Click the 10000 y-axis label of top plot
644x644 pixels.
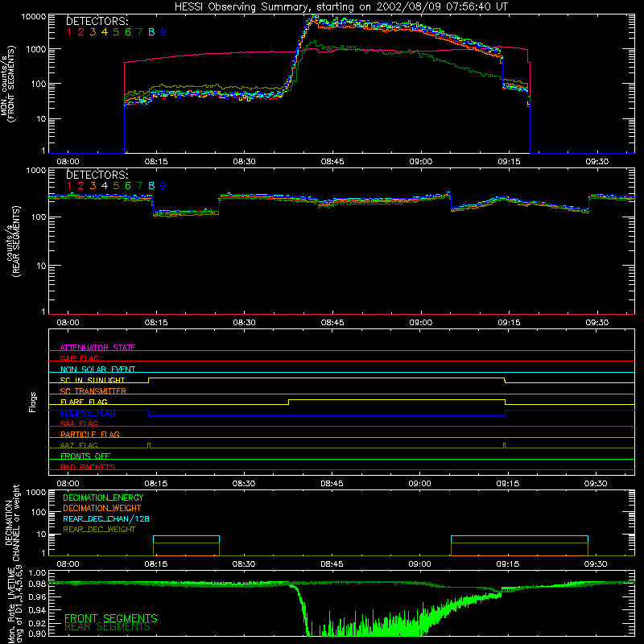(x=34, y=16)
